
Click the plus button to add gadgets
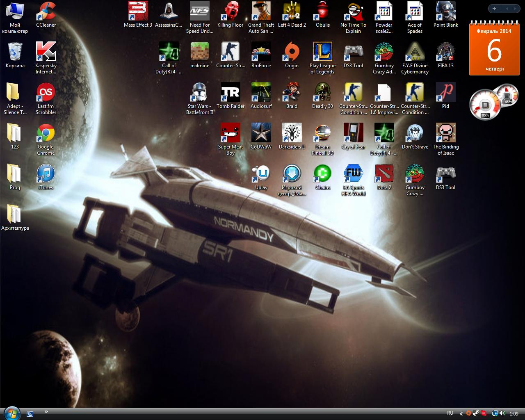click(494, 9)
